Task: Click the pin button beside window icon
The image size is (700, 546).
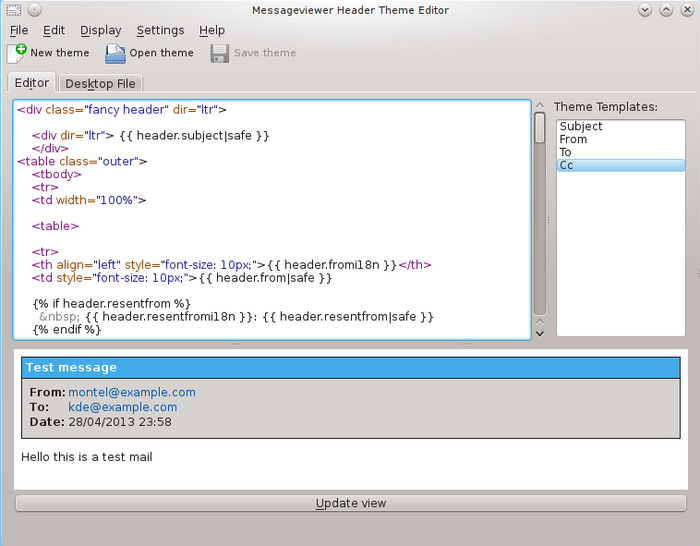Action: [x=34, y=10]
